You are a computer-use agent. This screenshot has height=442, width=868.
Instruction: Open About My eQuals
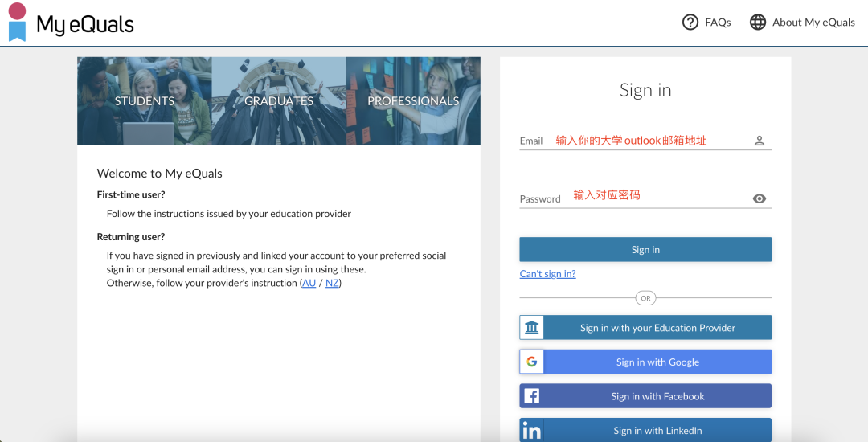coord(813,23)
